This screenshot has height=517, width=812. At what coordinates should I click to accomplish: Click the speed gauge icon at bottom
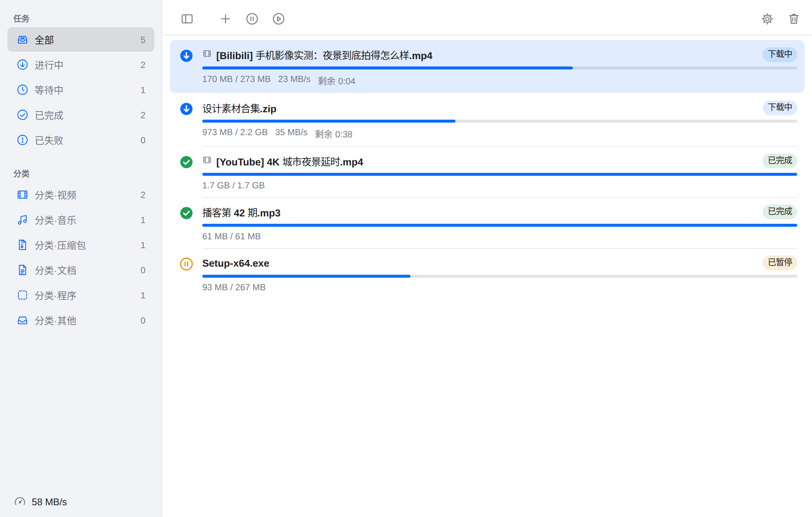coord(20,502)
